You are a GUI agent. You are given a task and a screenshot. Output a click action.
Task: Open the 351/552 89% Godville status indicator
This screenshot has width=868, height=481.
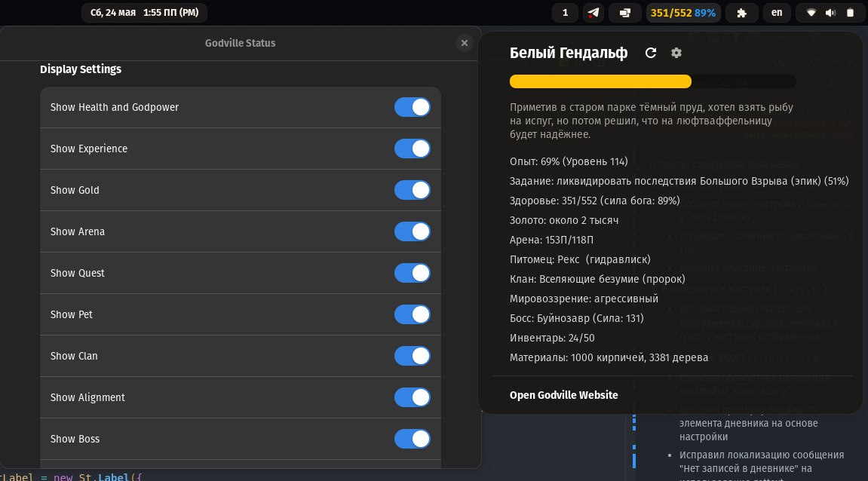682,13
